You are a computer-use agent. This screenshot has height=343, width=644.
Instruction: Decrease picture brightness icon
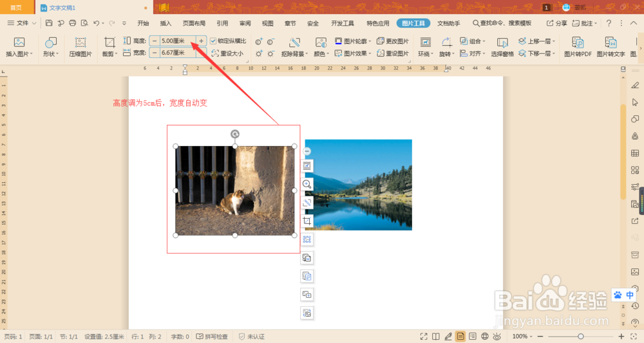point(271,54)
